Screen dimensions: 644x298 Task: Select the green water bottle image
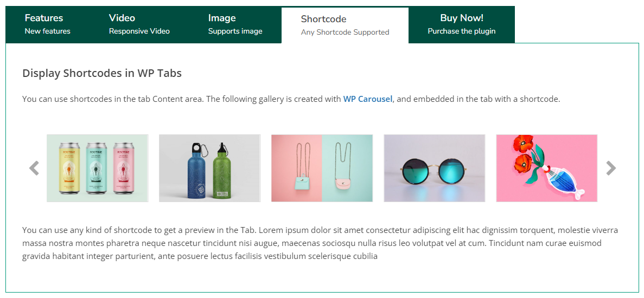pyautogui.click(x=223, y=170)
